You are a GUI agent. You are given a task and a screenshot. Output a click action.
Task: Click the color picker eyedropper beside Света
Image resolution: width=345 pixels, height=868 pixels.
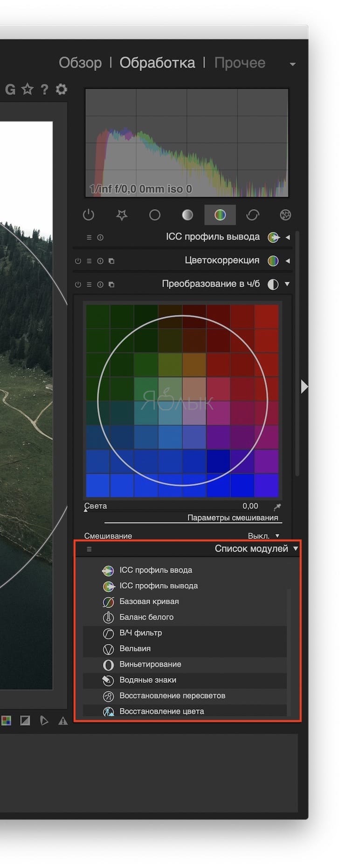tap(277, 506)
